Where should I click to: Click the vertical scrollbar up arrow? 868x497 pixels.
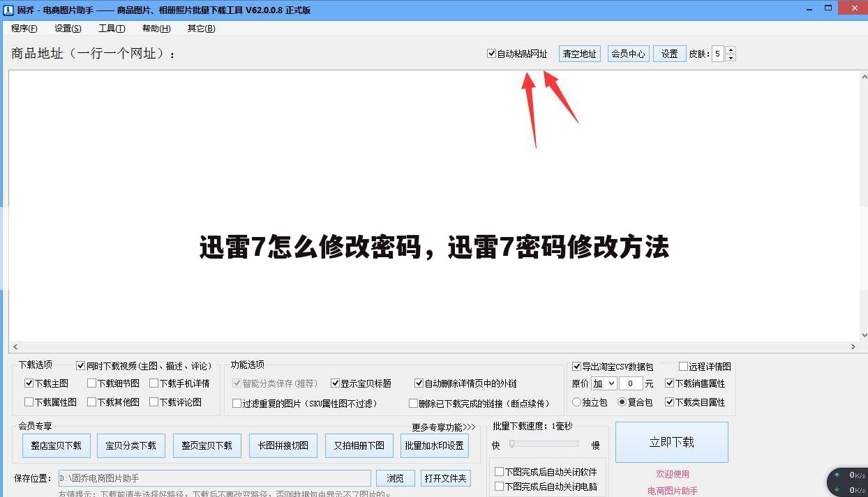pos(864,77)
